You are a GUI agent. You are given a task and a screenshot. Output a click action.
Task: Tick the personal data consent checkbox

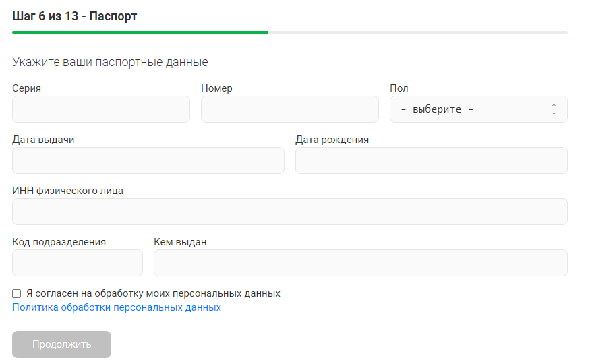[x=17, y=294]
